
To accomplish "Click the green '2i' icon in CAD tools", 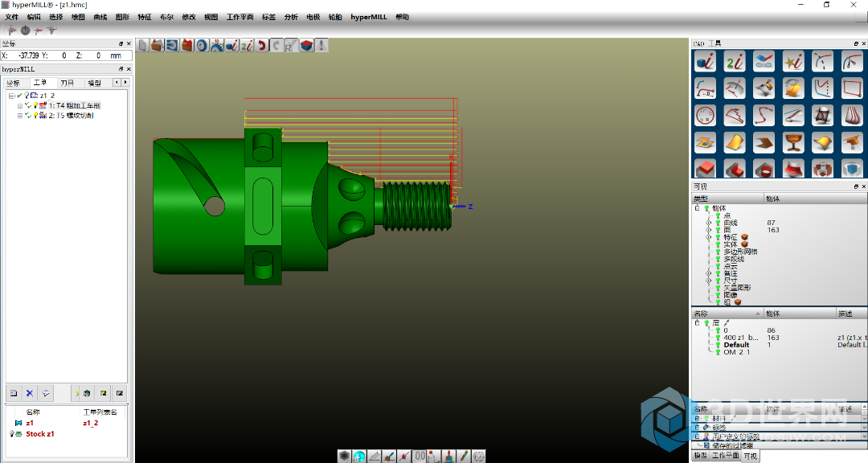I will [735, 61].
